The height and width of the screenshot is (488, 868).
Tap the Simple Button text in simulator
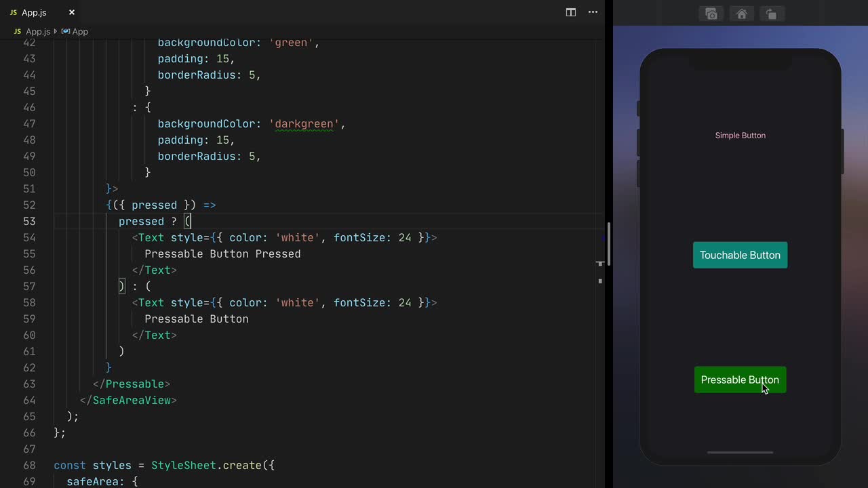pos(740,136)
